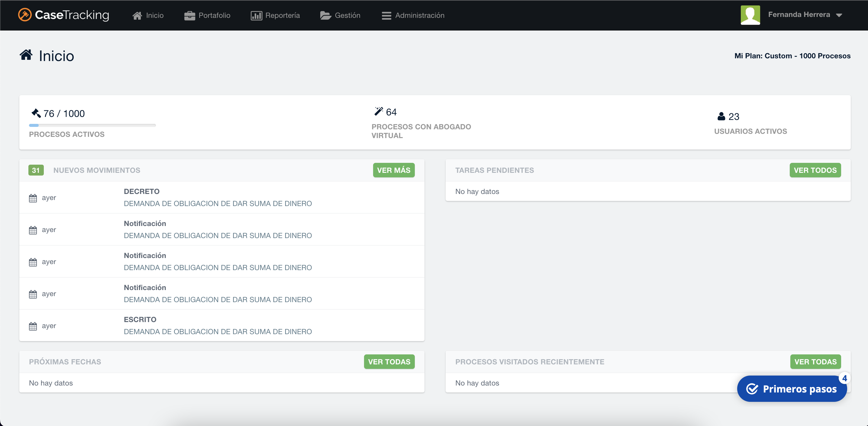Viewport: 868px width, 426px height.
Task: Click the magic wand icon near 64
Action: click(379, 111)
